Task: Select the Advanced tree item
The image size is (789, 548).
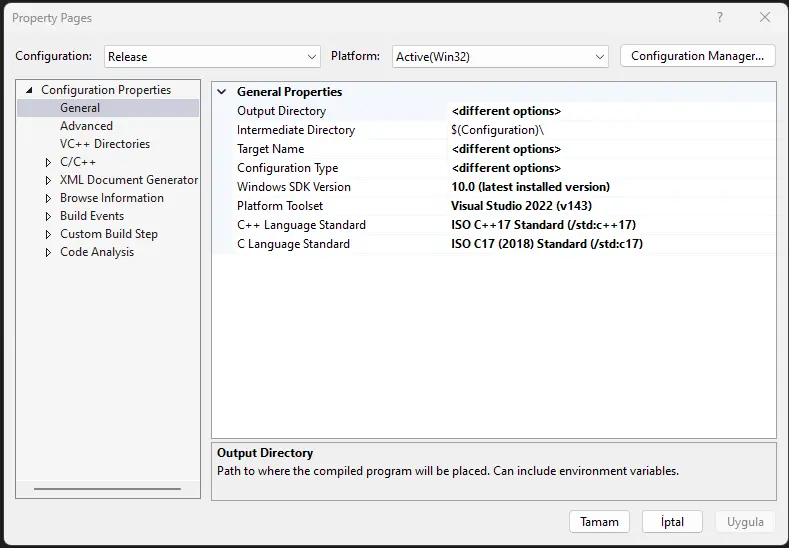Action: [86, 126]
